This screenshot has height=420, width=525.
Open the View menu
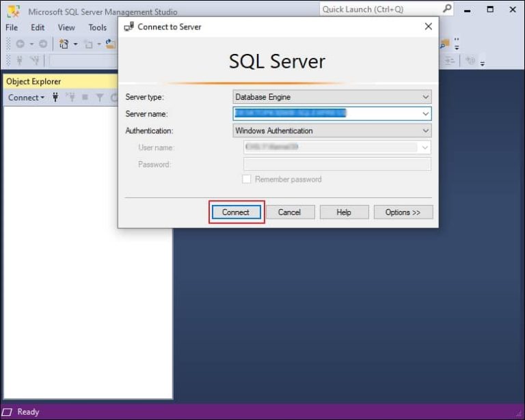66,27
